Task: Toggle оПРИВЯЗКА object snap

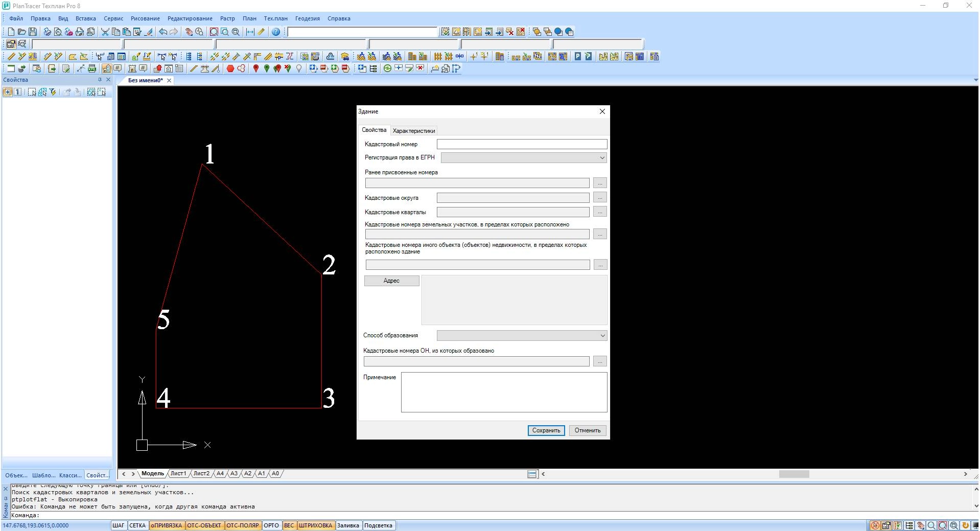Action: click(x=167, y=525)
